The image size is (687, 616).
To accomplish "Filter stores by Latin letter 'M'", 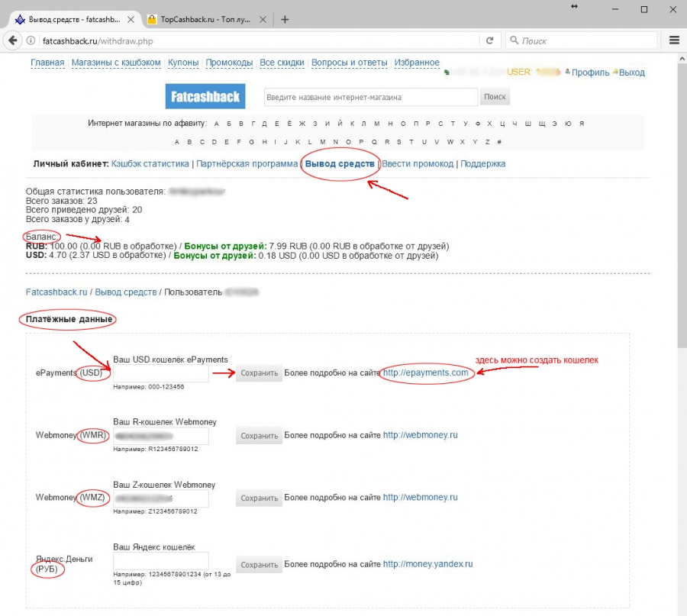I will pyautogui.click(x=322, y=142).
